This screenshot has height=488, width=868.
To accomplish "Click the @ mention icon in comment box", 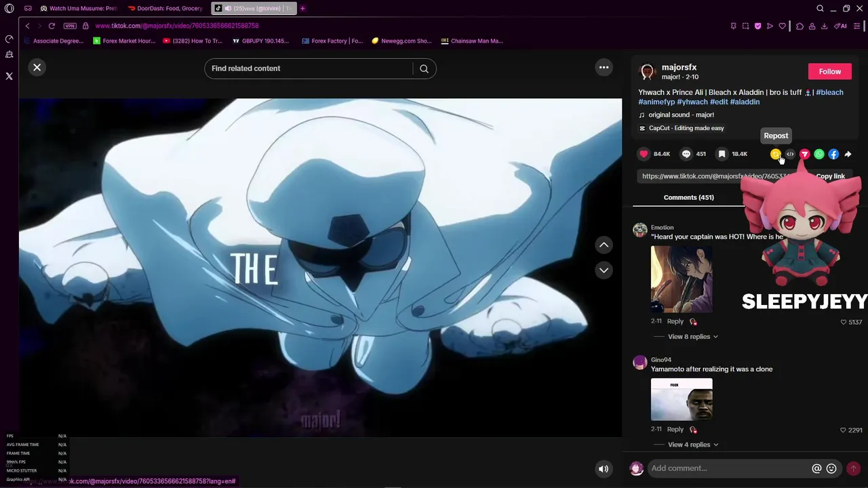I will 816,468.
